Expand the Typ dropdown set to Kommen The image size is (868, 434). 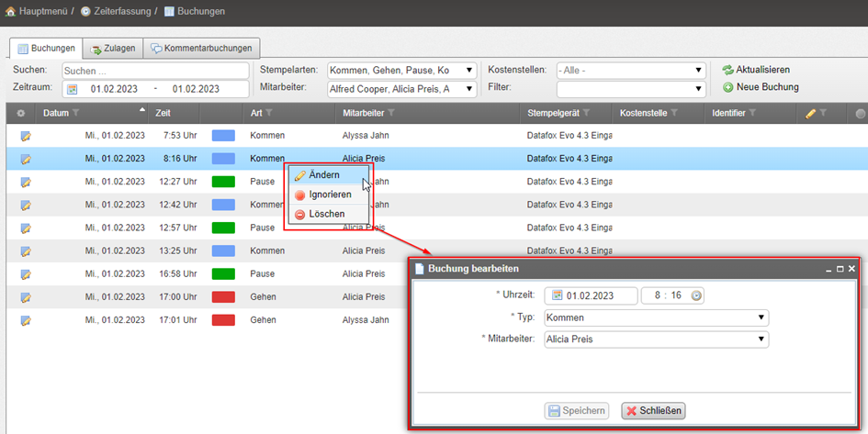[x=761, y=317]
